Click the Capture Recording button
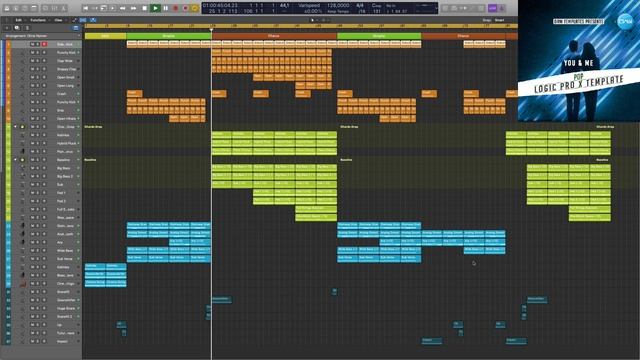This screenshot has width=640, height=360. (185, 8)
